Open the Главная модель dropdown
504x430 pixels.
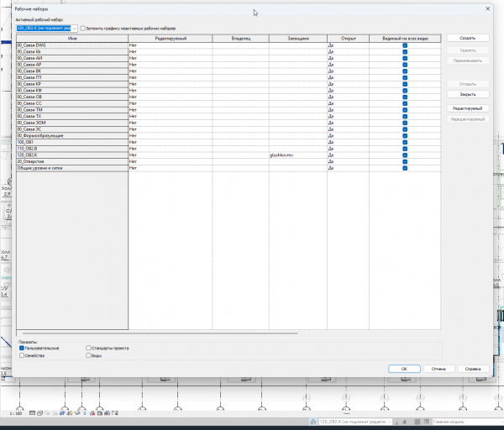coord(468,422)
